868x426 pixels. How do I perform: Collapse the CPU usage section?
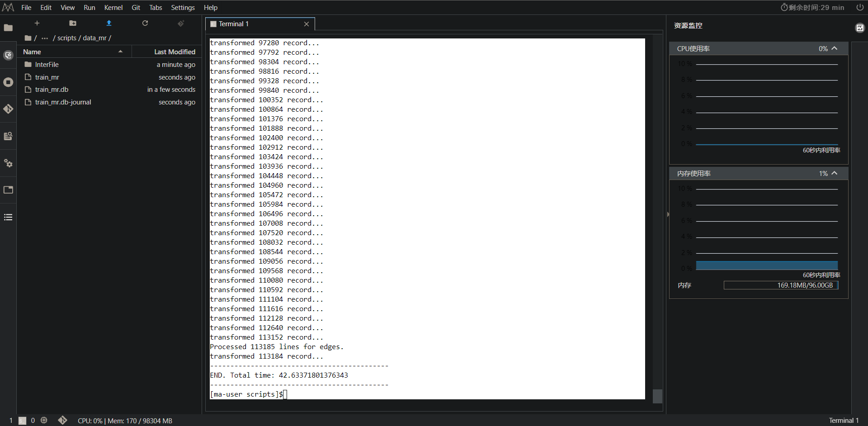[835, 48]
